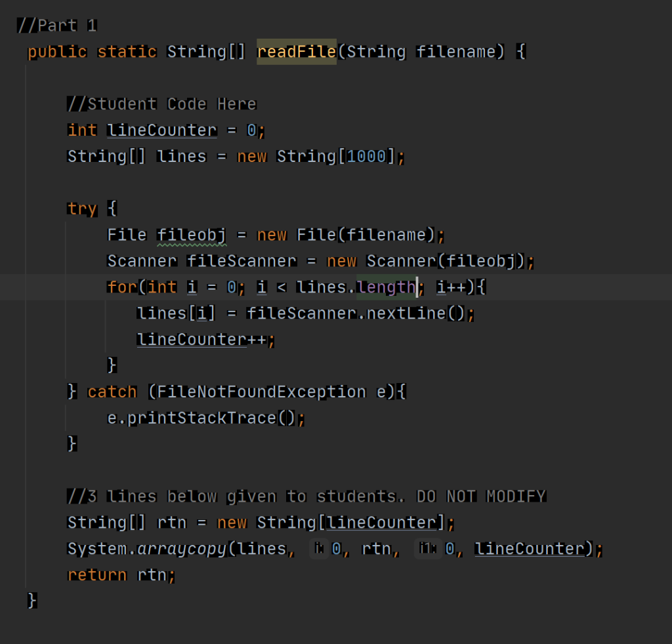Click the //Student Code Here comment
Viewport: 672px width, 644px height.
tap(161, 104)
